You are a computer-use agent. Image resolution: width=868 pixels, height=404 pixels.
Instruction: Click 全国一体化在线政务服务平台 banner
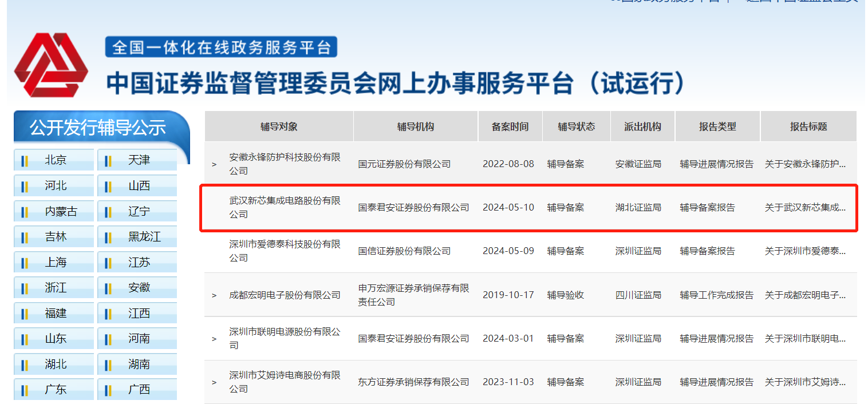(x=221, y=47)
